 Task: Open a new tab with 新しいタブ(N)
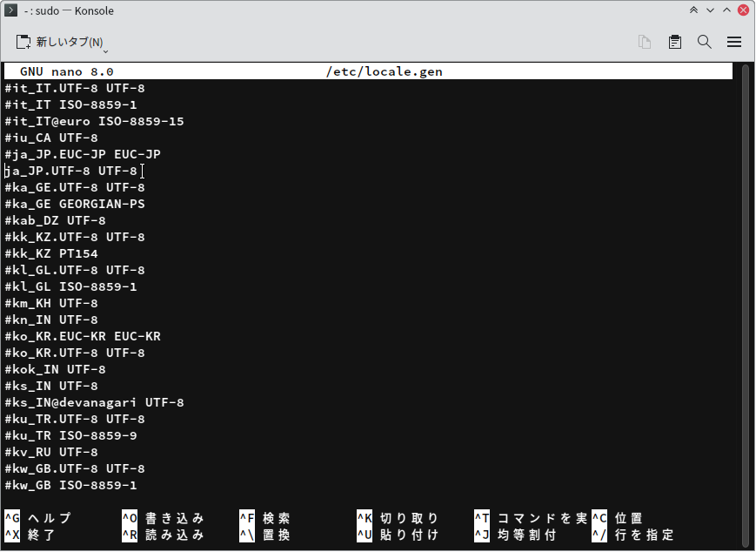[x=59, y=42]
